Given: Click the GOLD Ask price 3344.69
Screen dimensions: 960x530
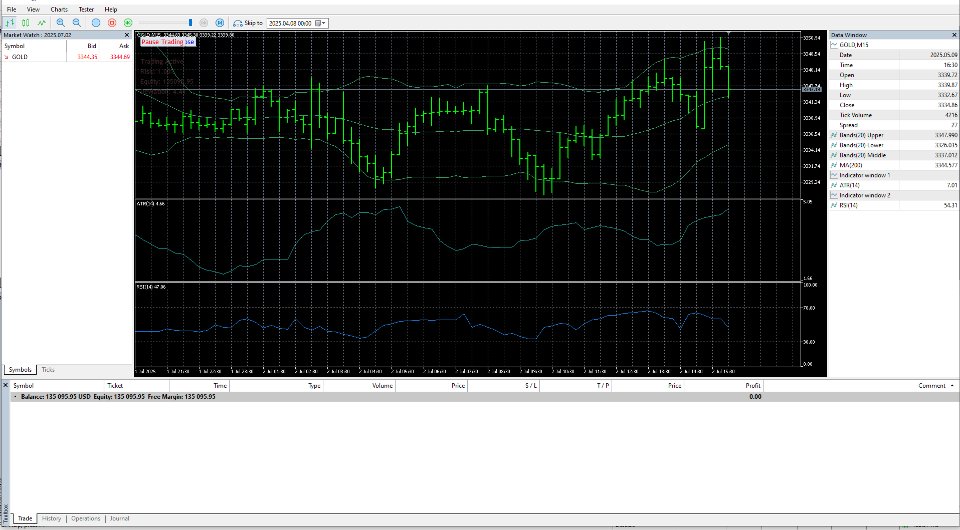Looking at the screenshot, I should (x=119, y=57).
